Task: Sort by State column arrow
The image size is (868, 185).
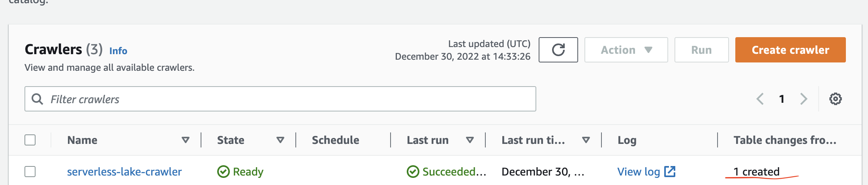Action: pyautogui.click(x=280, y=140)
